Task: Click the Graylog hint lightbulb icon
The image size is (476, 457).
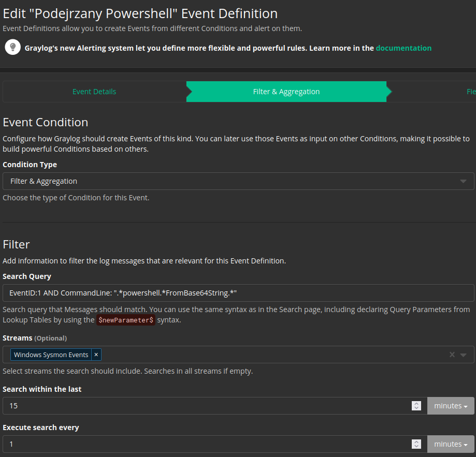Action: coord(12,47)
